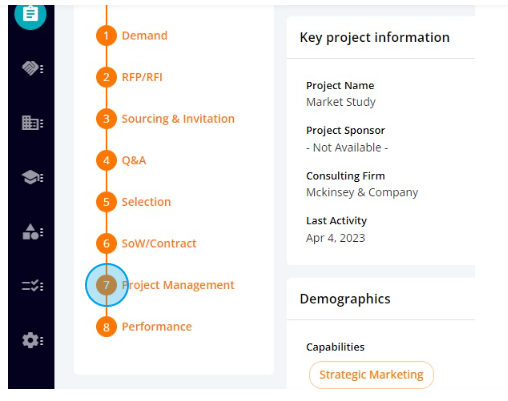Image resolution: width=508 pixels, height=401 pixels.
Task: Select the RFP/RFI step
Action: (x=142, y=77)
